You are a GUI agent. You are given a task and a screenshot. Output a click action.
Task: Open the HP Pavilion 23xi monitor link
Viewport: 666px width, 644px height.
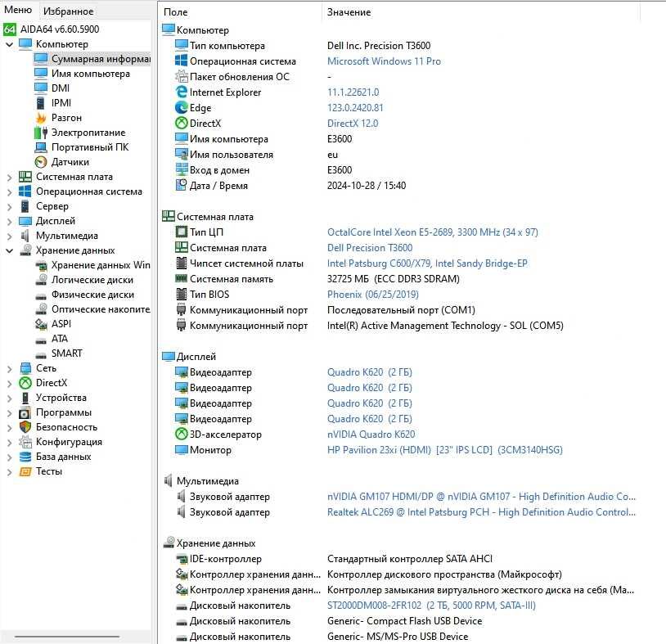point(445,450)
